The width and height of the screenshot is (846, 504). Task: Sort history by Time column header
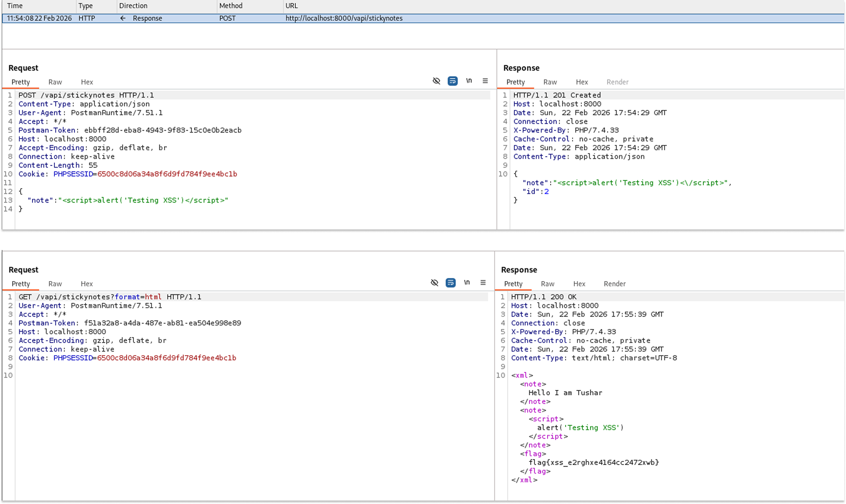(15, 6)
